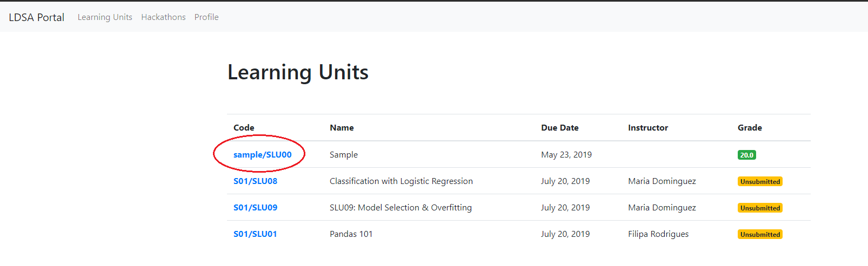The height and width of the screenshot is (266, 868).
Task: Click the Code column header
Action: pyautogui.click(x=244, y=128)
